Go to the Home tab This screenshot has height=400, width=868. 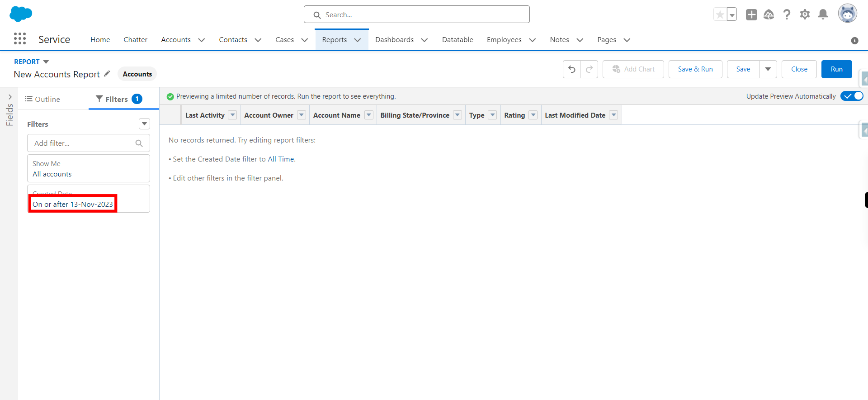[x=100, y=40]
